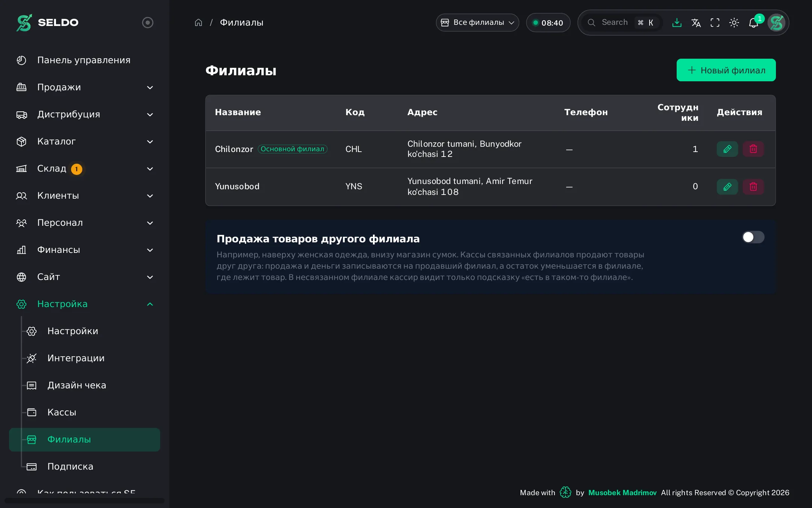This screenshot has height=508, width=812.
Task: Expand the Склад menu
Action: pos(85,169)
